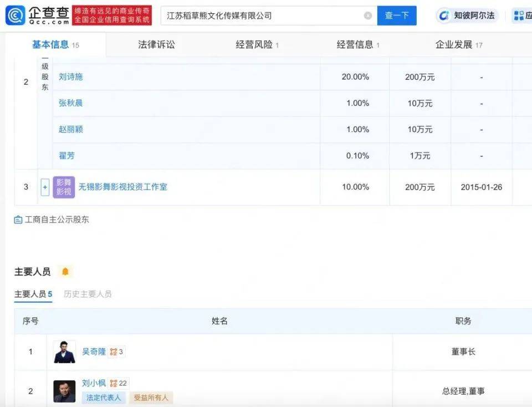Viewport: 532px width, 407px height.
Task: Click the bell icon next to 主要人员
Action: 64,271
